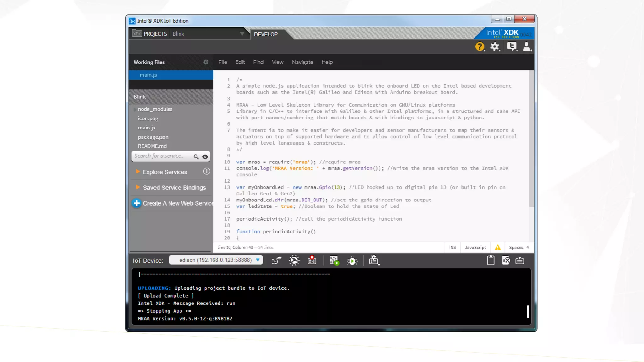Viewport: 644px width, 362px height.
Task: Start debugging with the bug icon
Action: coord(352,261)
